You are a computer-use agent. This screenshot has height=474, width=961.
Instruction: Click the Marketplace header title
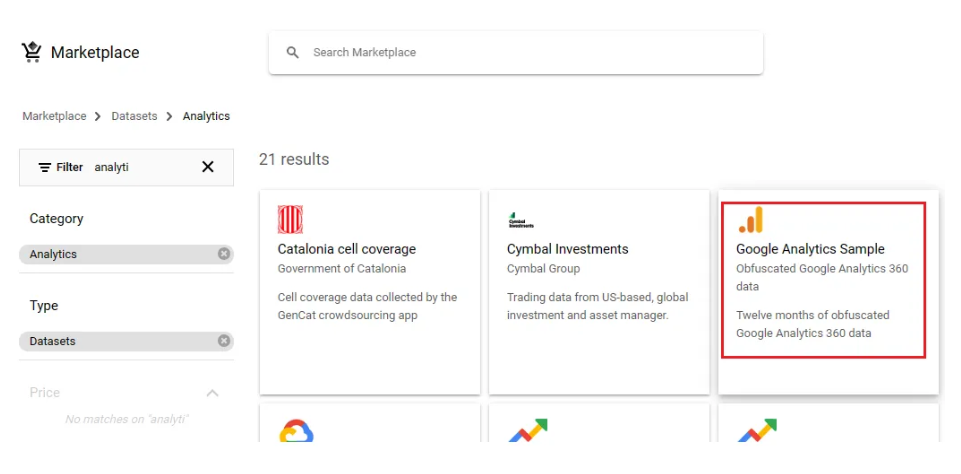click(95, 53)
